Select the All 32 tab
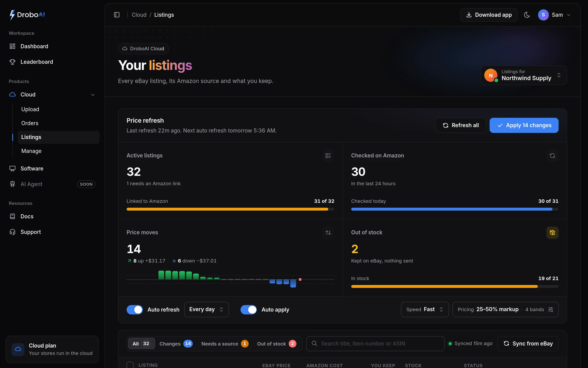 click(x=141, y=344)
